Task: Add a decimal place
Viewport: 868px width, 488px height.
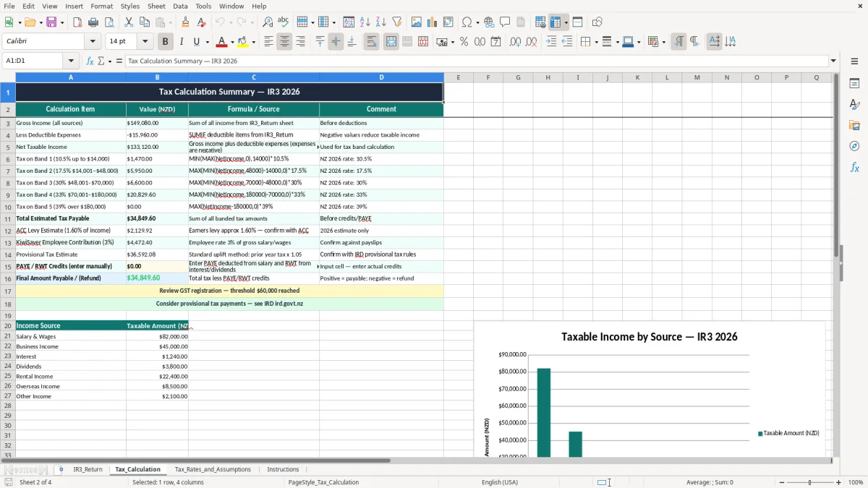Action: (515, 42)
